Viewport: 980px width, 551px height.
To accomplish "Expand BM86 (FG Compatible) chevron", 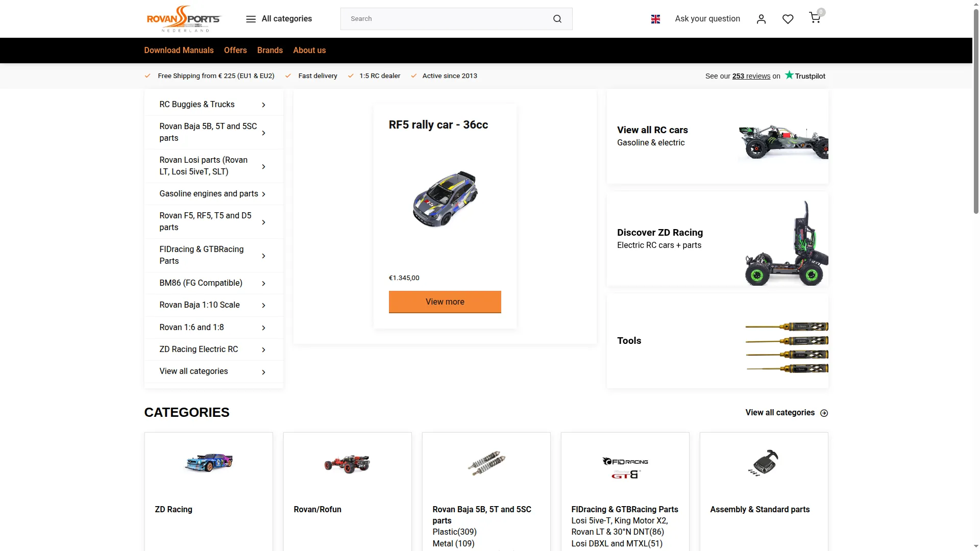I will [x=263, y=283].
